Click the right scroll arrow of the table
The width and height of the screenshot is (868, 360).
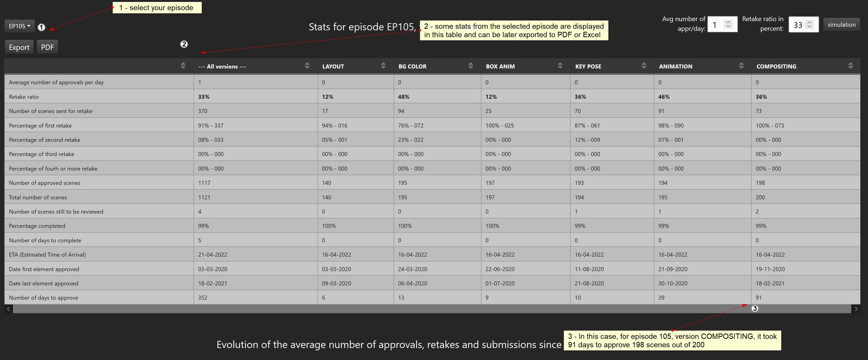855,308
